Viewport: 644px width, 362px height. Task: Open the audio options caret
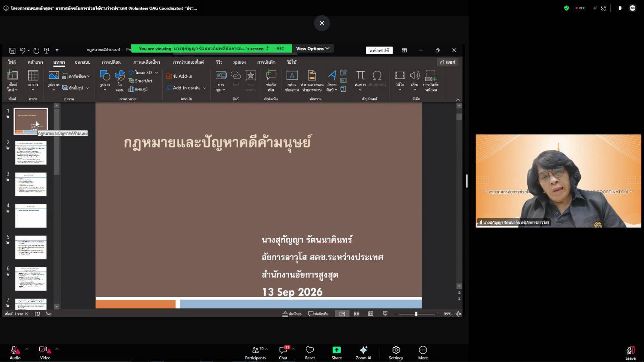(27, 349)
